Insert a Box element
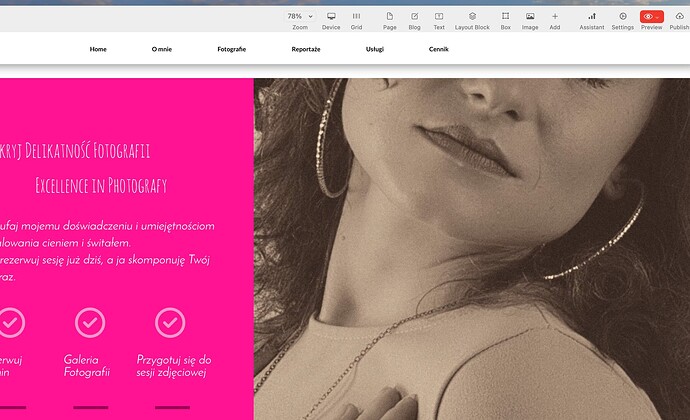Viewport: 690px width, 420px height. pos(505,17)
